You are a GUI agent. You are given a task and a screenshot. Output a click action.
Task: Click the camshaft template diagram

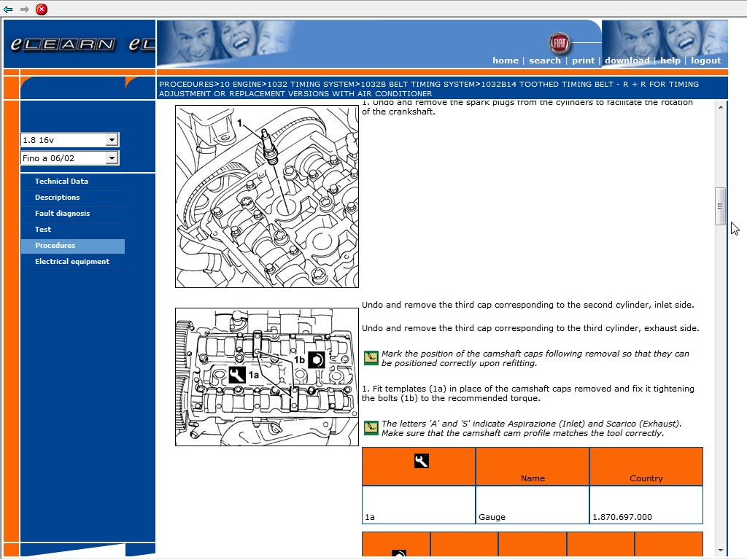(x=267, y=377)
